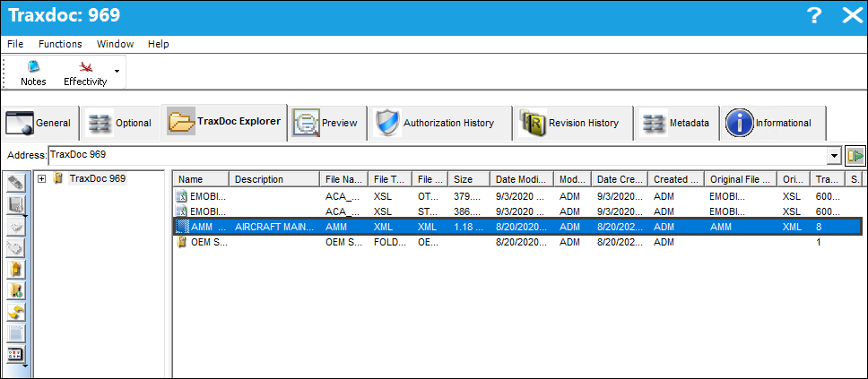Open the Revision History tab
Image resolution: width=868 pixels, height=379 pixels.
(572, 123)
